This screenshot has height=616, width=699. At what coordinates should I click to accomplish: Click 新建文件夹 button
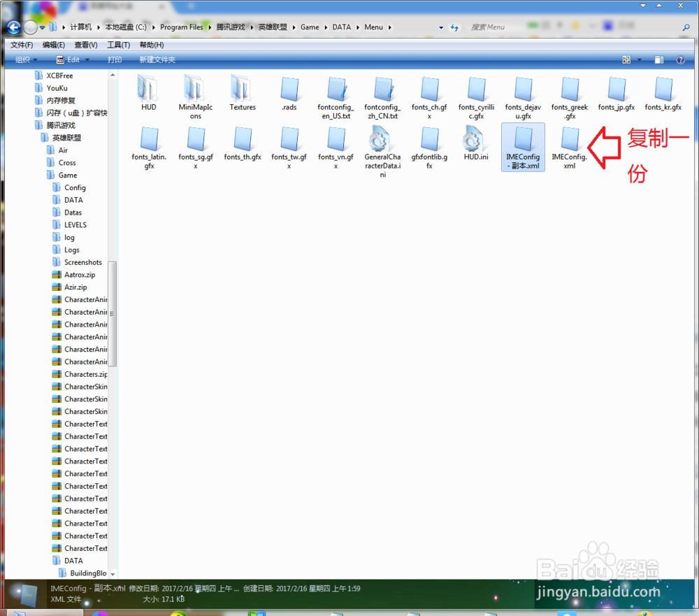pos(157,59)
